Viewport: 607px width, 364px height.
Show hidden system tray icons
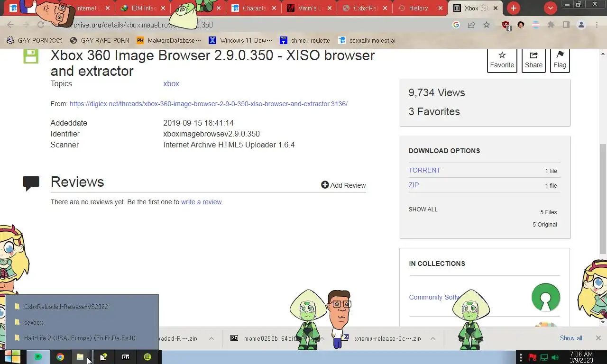[x=521, y=357]
